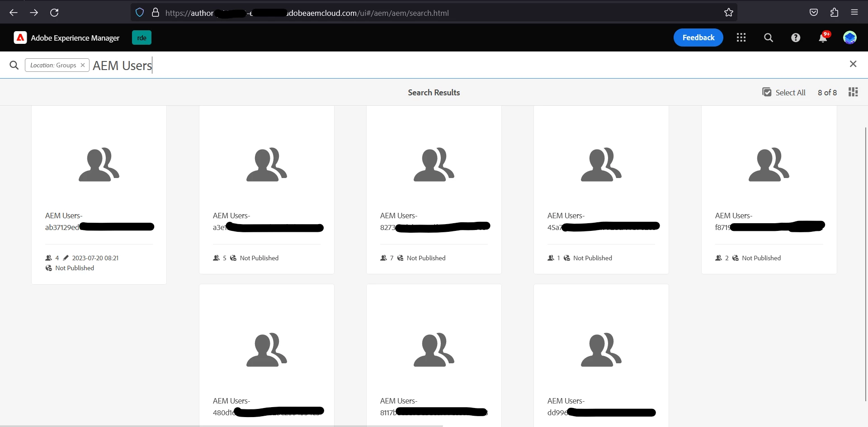This screenshot has width=868, height=427.
Task: Open the solutions grid switcher icon
Action: click(x=741, y=38)
